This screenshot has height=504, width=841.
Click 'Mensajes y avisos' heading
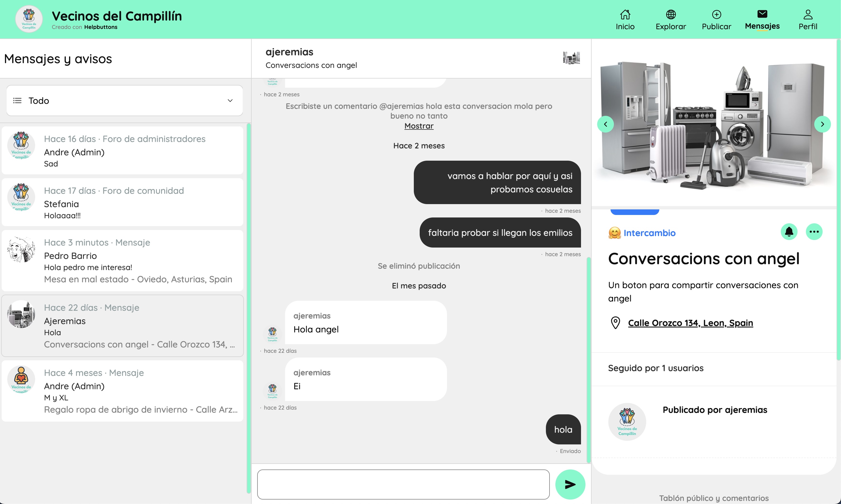click(58, 59)
